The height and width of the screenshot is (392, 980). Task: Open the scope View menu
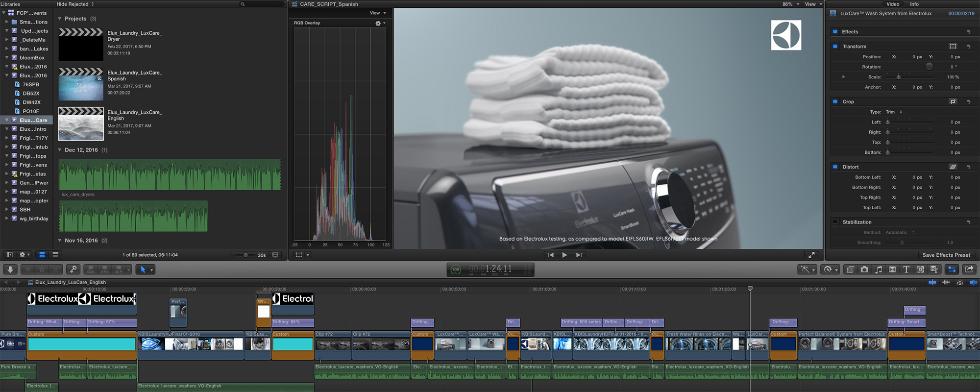tap(378, 13)
